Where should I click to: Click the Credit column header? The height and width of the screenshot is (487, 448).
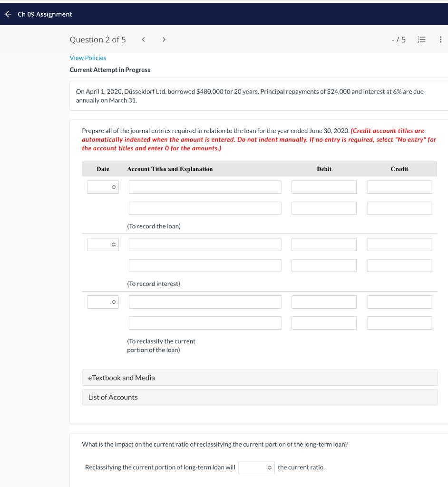[x=399, y=169]
